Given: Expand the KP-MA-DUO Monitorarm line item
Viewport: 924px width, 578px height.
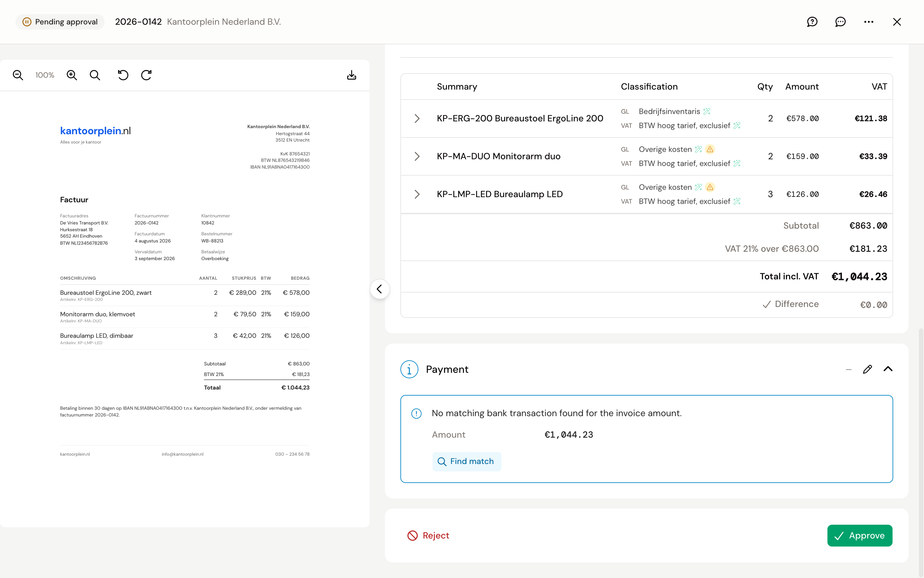Looking at the screenshot, I should coord(417,156).
